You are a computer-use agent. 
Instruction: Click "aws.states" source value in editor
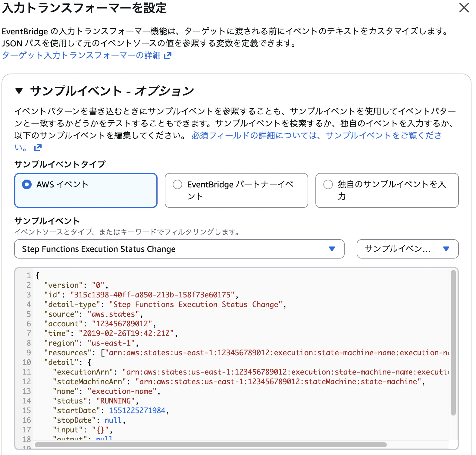pos(113,314)
